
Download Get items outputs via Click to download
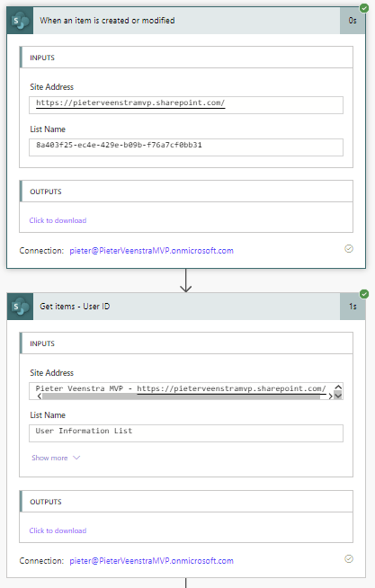point(58,530)
